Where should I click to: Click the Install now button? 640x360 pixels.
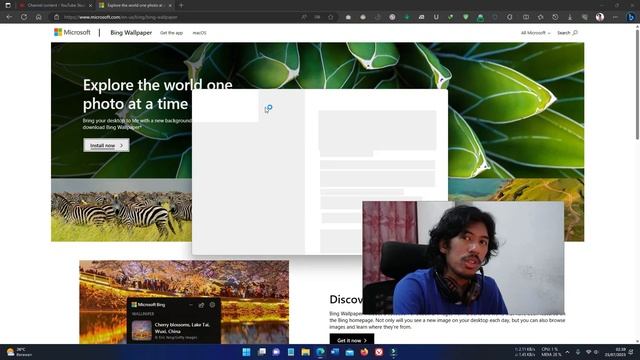(107, 145)
